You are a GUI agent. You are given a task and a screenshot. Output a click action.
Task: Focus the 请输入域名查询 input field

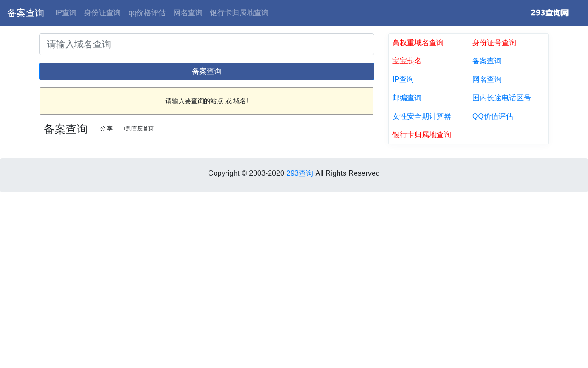point(207,44)
